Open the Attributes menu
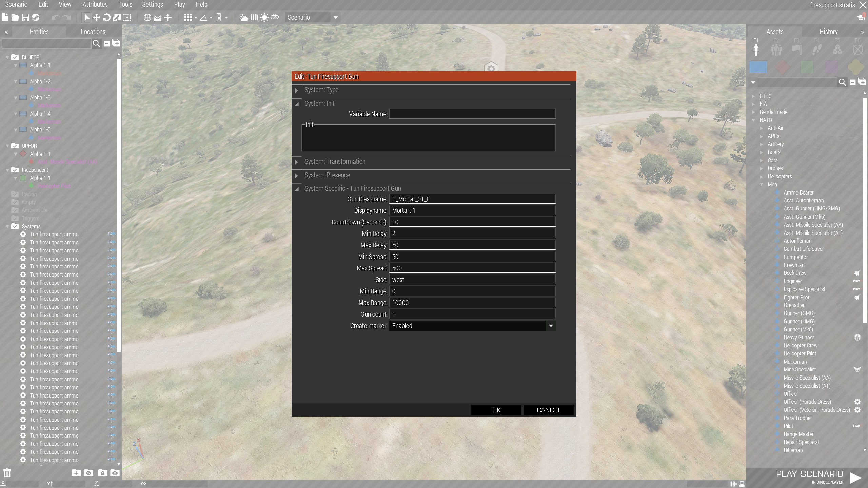 pyautogui.click(x=95, y=5)
